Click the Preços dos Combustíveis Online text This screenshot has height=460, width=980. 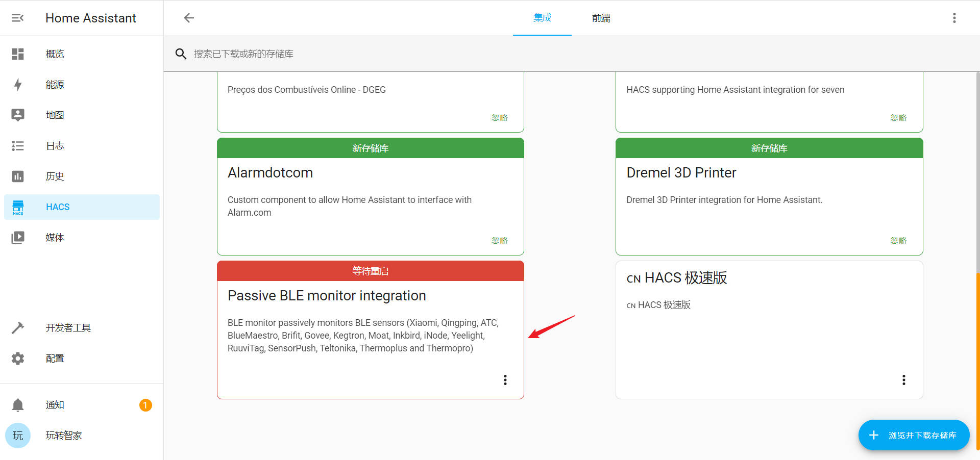307,90
